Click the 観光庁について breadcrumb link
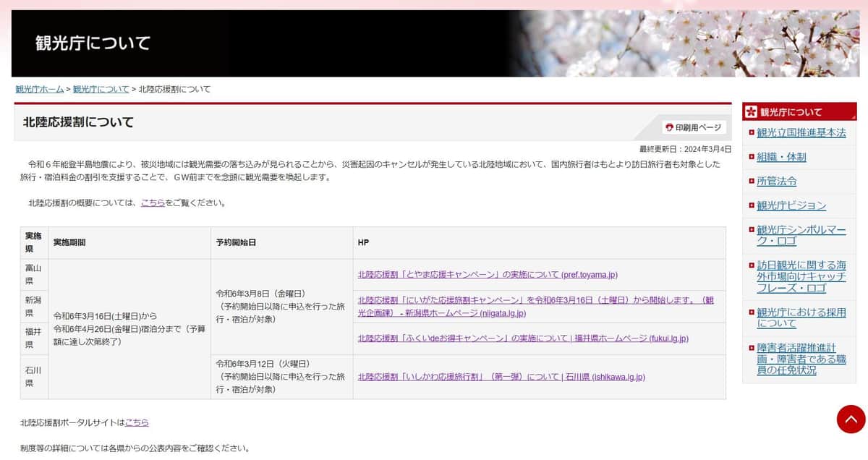 pyautogui.click(x=101, y=88)
